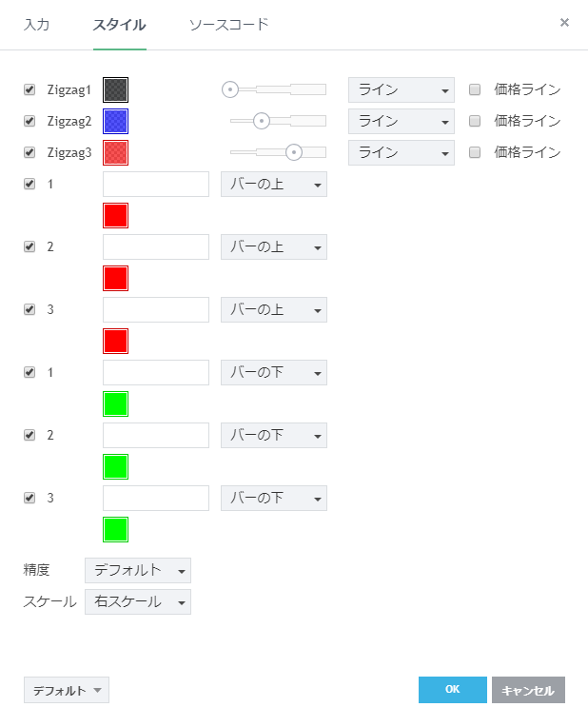Open the Zigzag1 black color swatch
The height and width of the screenshot is (727, 588).
[115, 90]
